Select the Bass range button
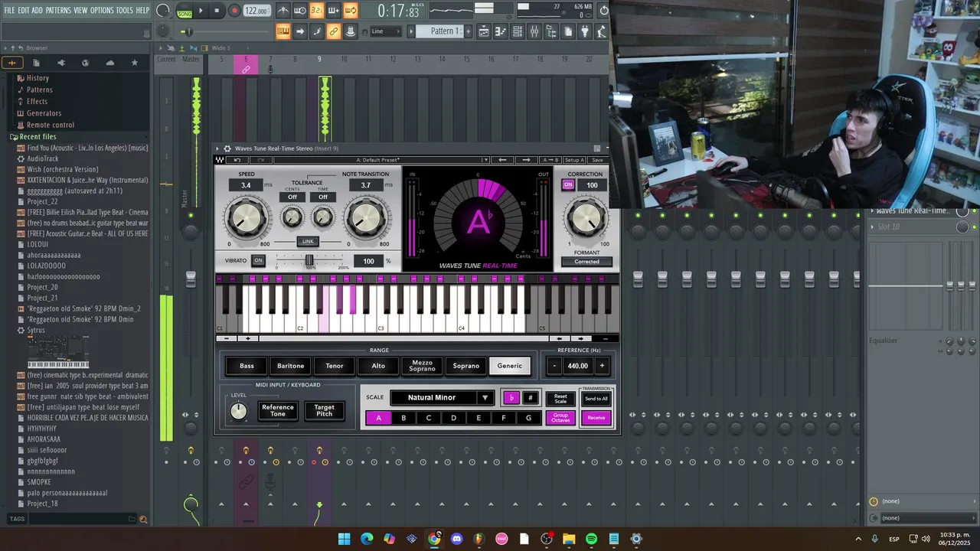 pyautogui.click(x=247, y=366)
